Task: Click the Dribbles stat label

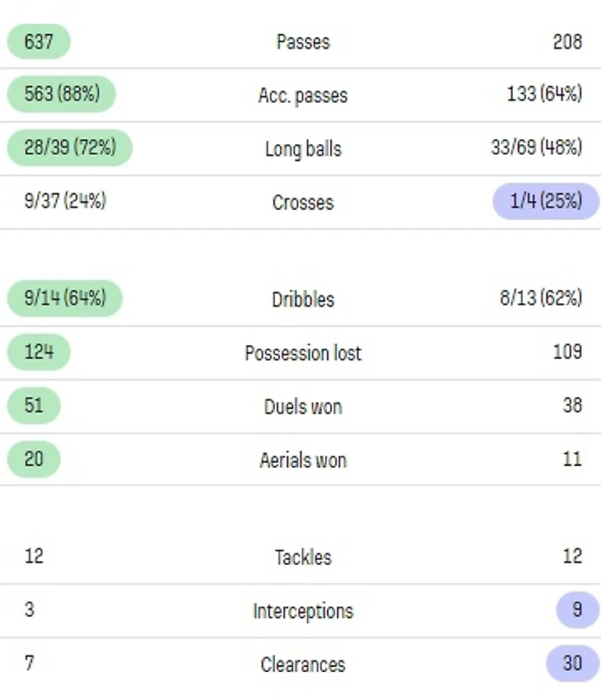Action: (303, 299)
